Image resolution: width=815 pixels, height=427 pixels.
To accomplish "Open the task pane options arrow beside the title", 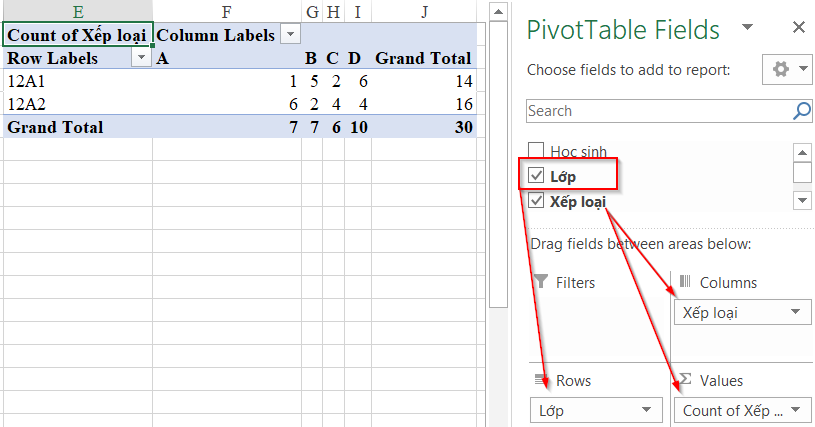I will tap(747, 27).
